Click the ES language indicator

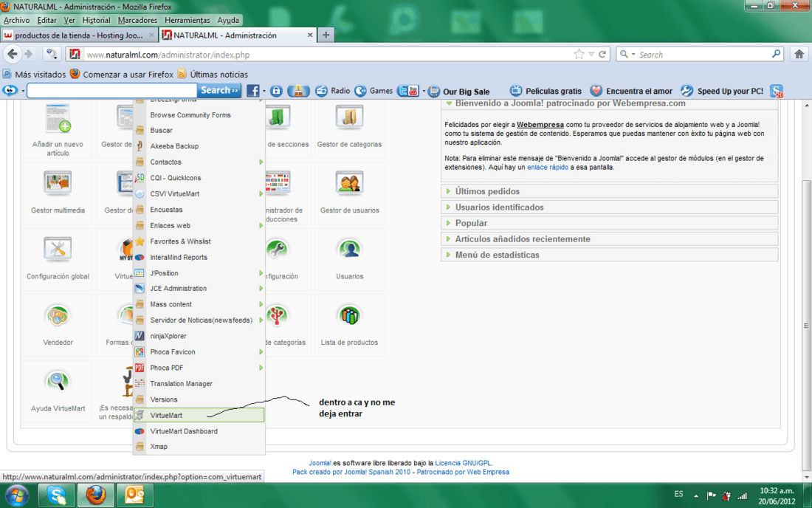point(678,494)
